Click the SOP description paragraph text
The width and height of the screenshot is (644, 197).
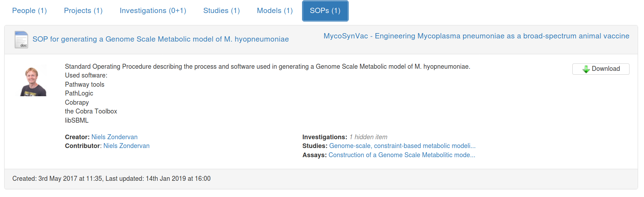tap(267, 67)
